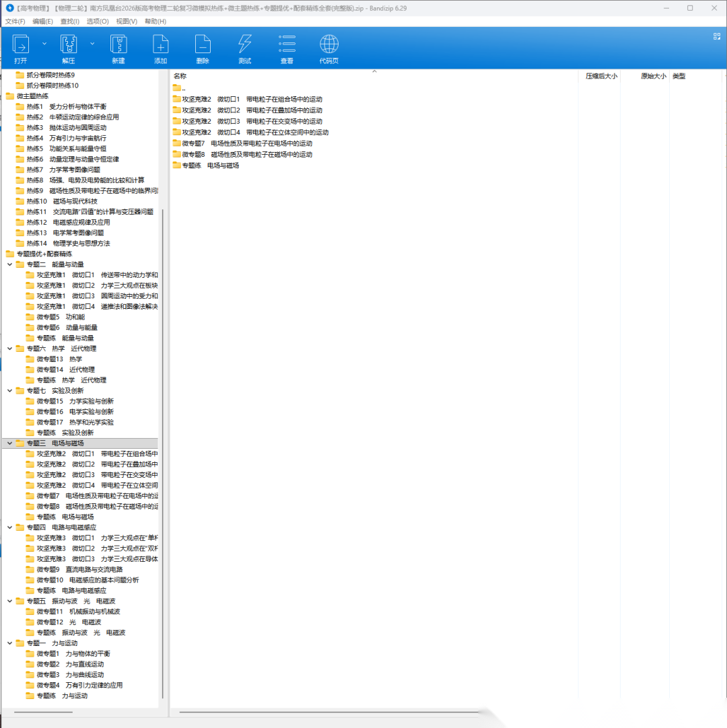
Task: Click the 查看 (View) list icon
Action: click(287, 45)
